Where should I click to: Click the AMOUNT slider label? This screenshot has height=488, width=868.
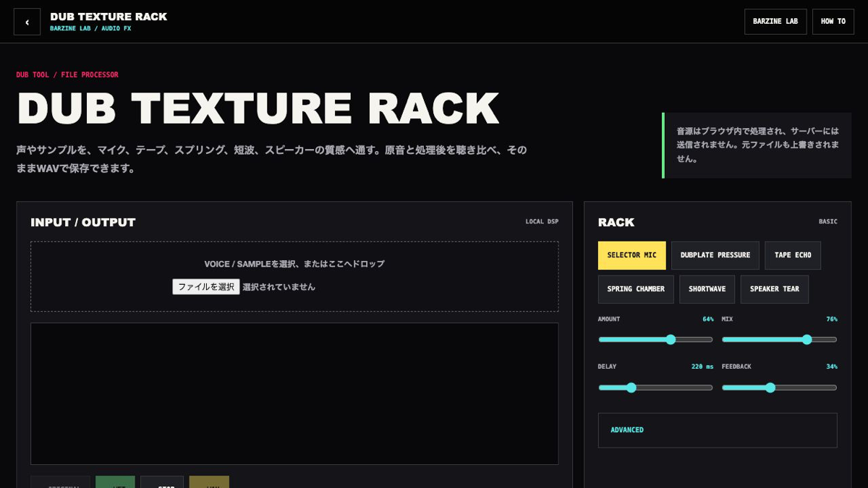coord(609,319)
